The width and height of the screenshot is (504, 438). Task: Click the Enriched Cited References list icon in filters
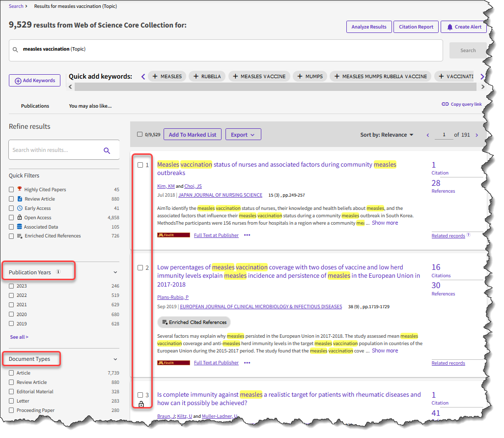(x=20, y=236)
